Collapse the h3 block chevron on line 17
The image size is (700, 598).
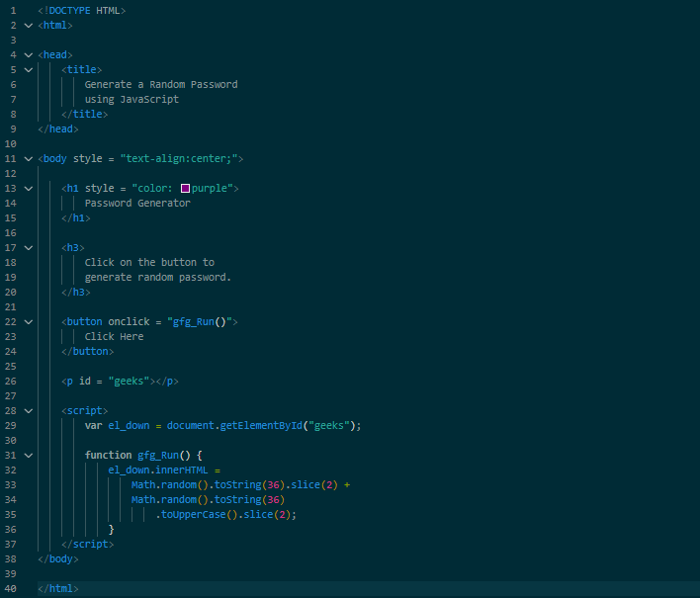(x=29, y=248)
